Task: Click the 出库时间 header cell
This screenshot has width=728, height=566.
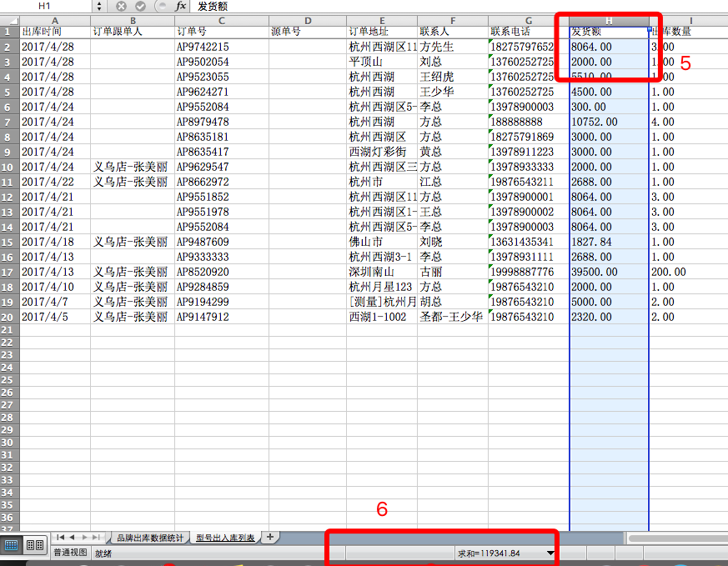Action: [x=55, y=32]
